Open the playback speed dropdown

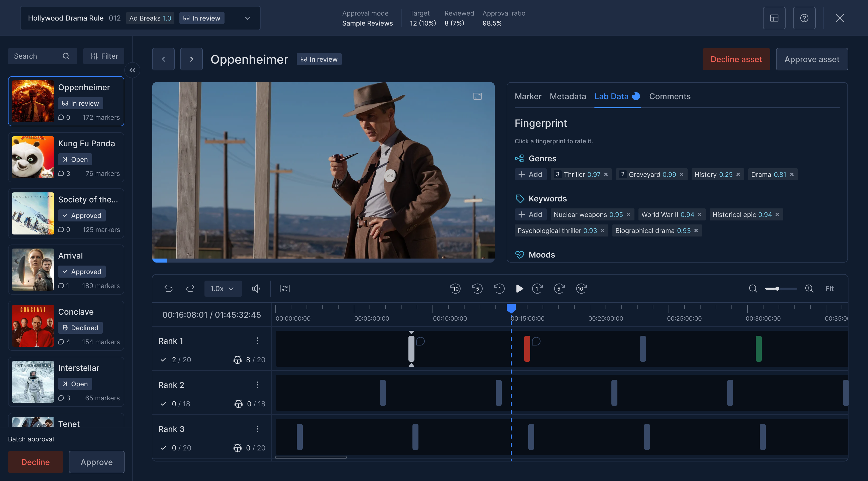point(223,289)
